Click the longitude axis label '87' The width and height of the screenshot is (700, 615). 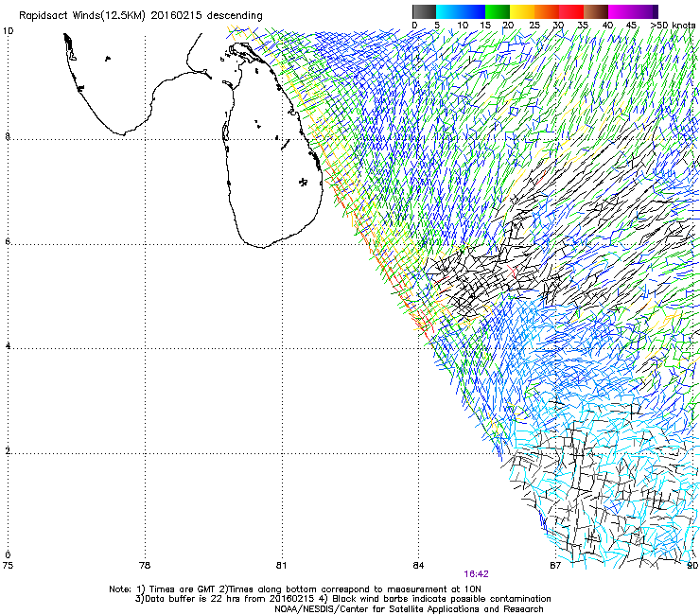(x=555, y=566)
